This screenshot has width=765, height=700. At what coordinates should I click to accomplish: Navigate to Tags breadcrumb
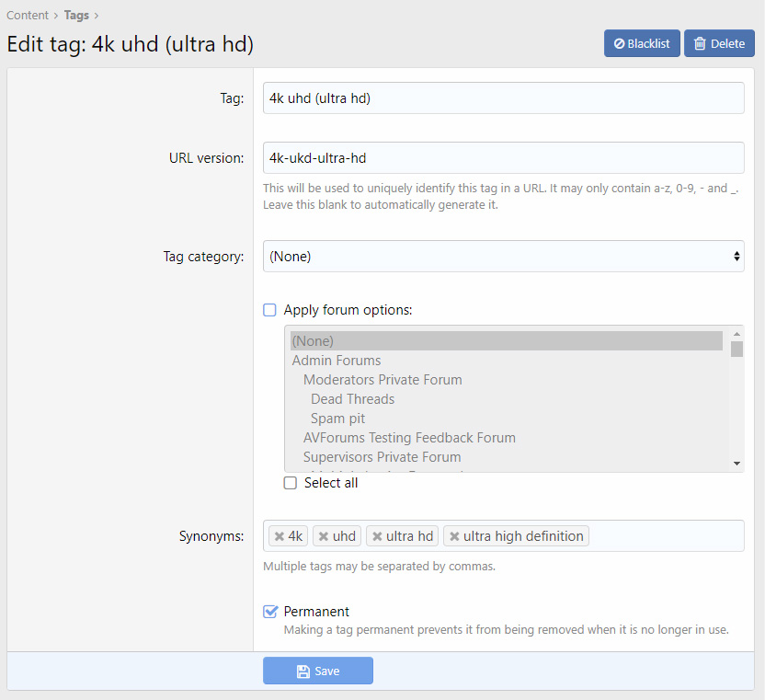76,15
